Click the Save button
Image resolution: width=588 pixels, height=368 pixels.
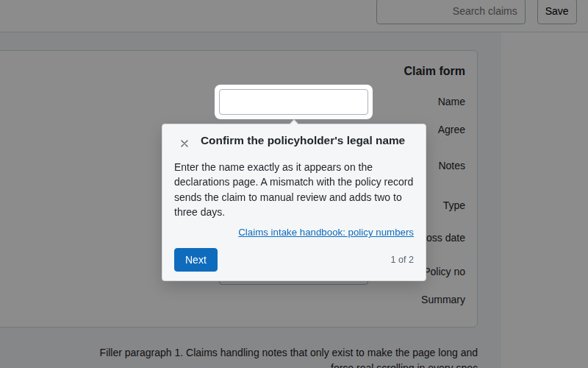coord(557,11)
